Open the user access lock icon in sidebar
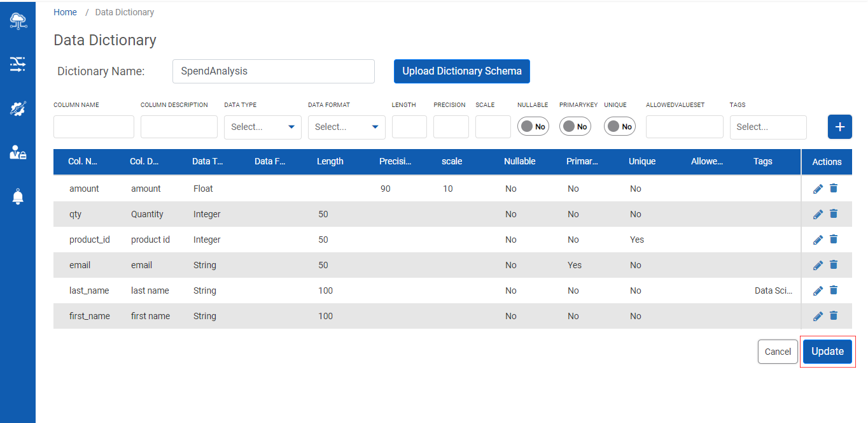The height and width of the screenshot is (423, 868). [18, 152]
